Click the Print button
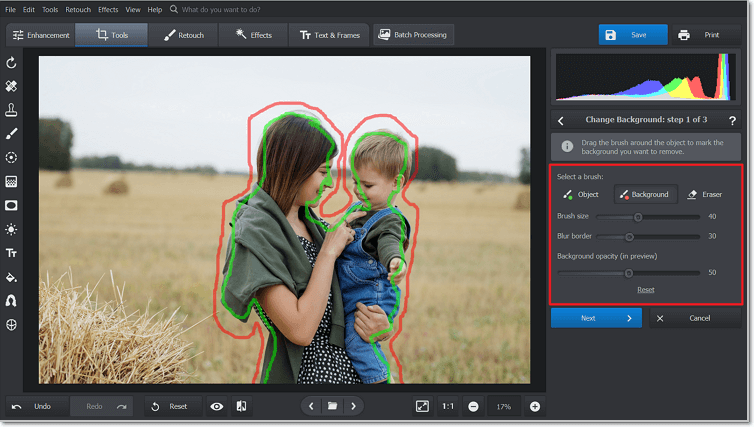The width and height of the screenshot is (754, 427). click(706, 35)
